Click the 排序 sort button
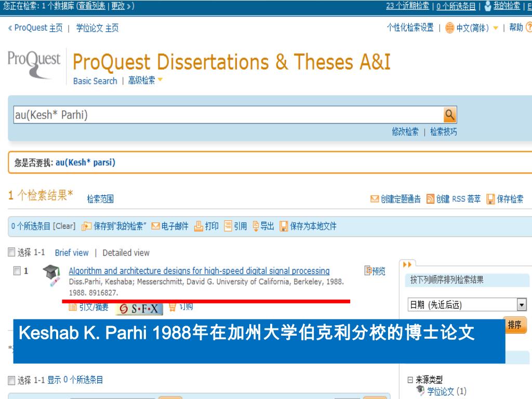The height and width of the screenshot is (399, 532). pyautogui.click(x=515, y=325)
